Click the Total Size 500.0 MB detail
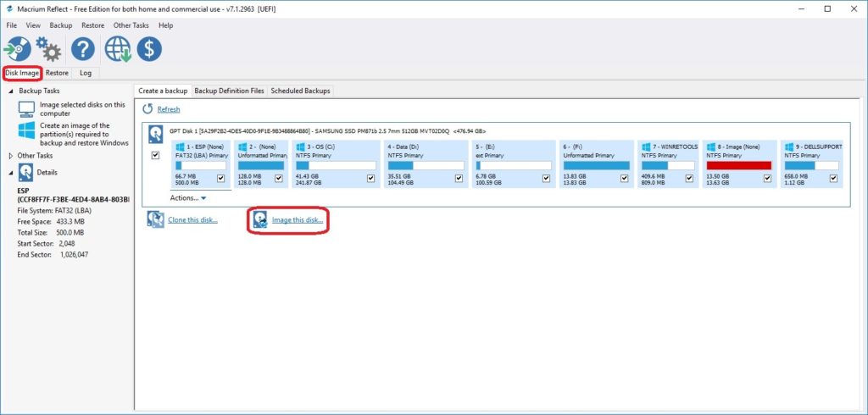 point(50,232)
